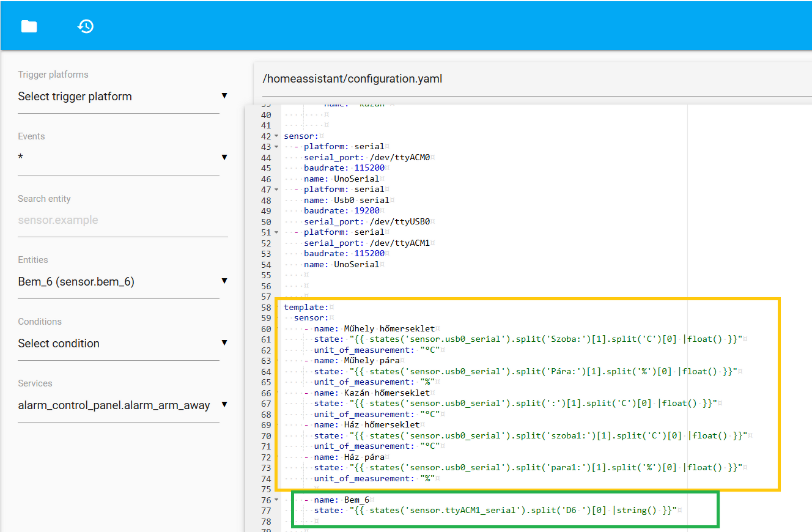
Task: Click state line splitting on 'Szoba:'
Action: point(528,339)
